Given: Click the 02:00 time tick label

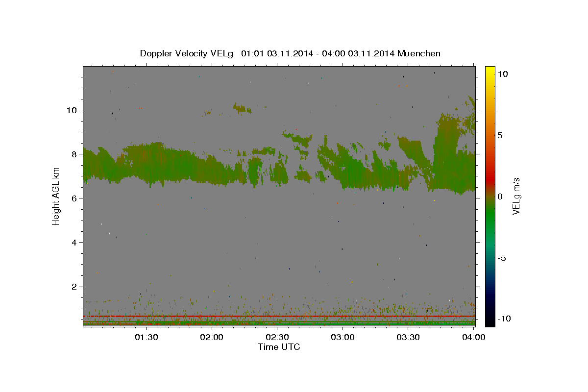Looking at the screenshot, I should click(212, 337).
